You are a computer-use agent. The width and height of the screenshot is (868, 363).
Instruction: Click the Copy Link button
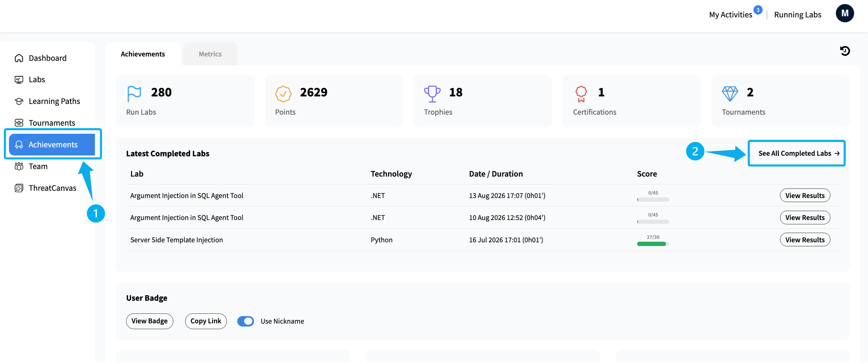[x=206, y=321]
